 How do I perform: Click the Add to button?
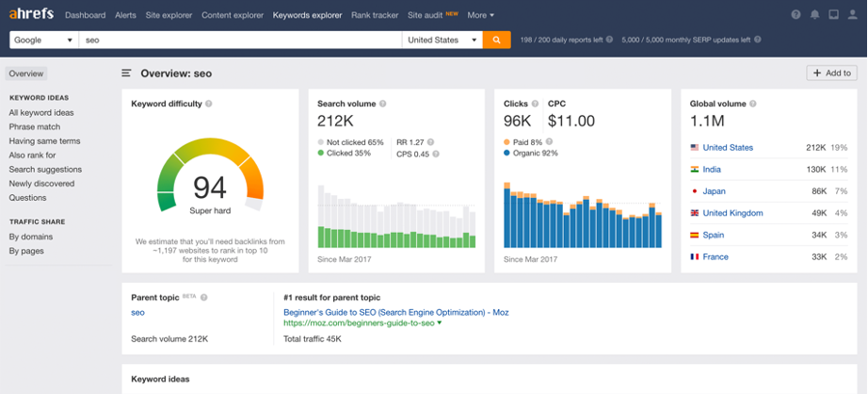tap(831, 74)
